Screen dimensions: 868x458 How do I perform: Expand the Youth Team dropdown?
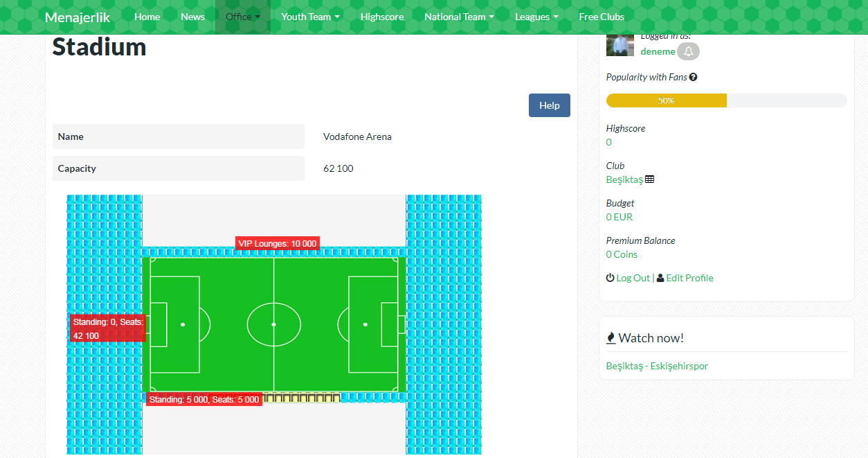(310, 17)
